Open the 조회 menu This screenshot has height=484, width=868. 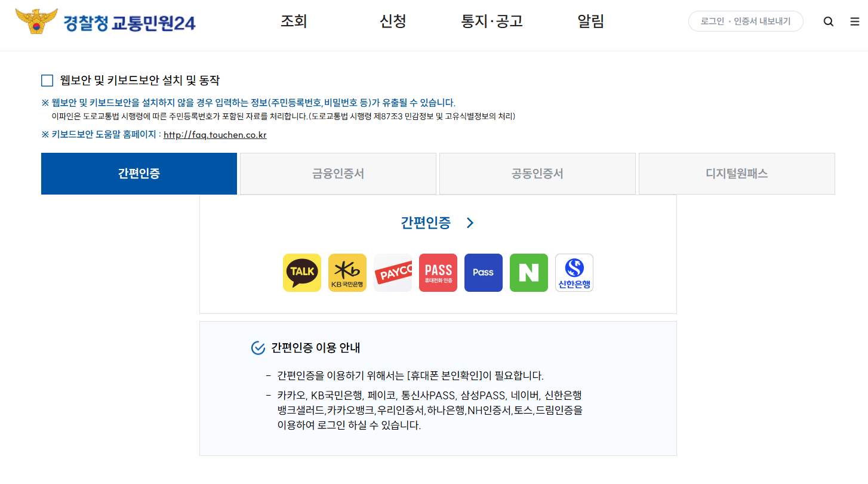(x=294, y=21)
